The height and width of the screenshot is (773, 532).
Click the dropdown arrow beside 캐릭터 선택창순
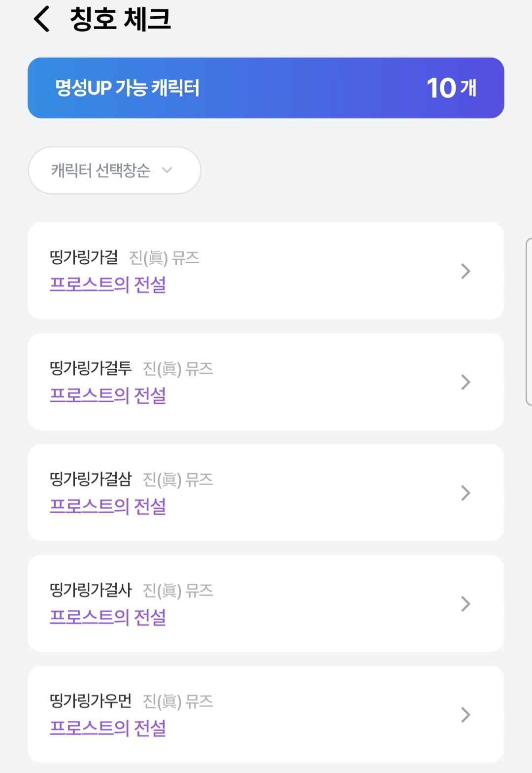point(167,170)
